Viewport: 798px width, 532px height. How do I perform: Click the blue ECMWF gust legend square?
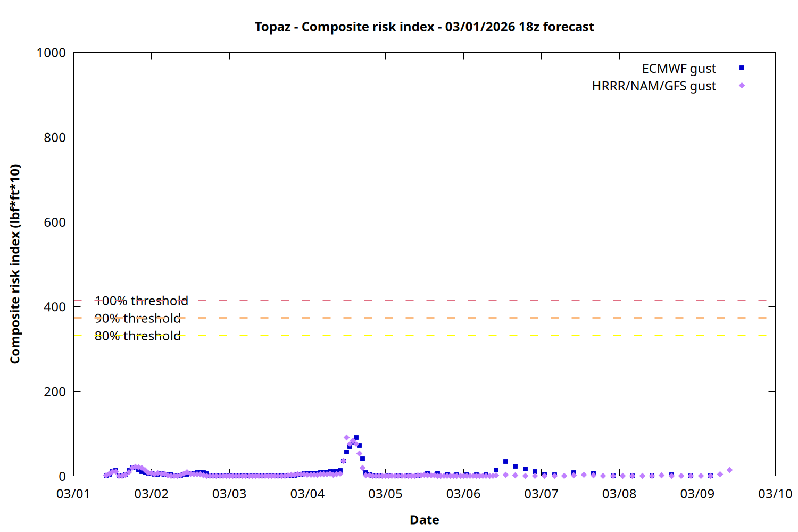742,68
